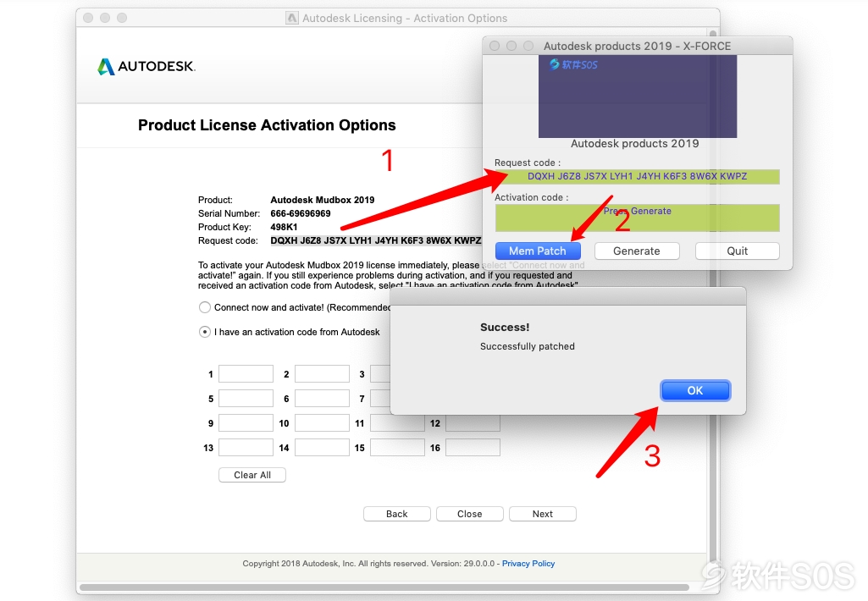Click the Generate button in X-FORCE
Image resolution: width=868 pixels, height=601 pixels.
click(x=637, y=251)
